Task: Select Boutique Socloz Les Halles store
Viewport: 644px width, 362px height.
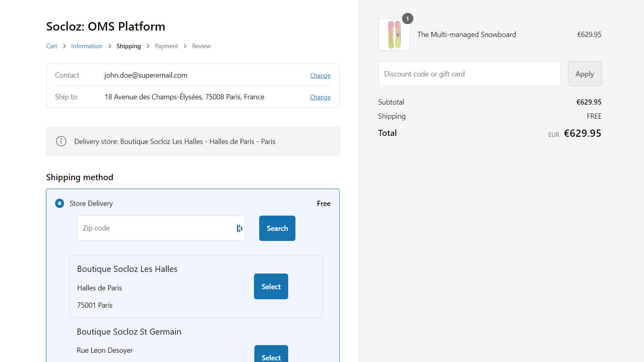Action: (271, 286)
